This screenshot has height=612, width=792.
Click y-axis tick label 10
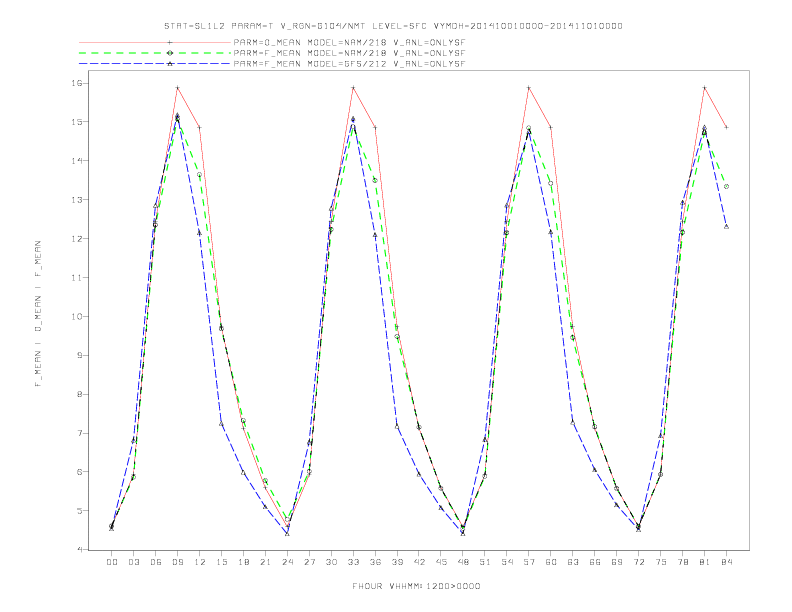75,317
